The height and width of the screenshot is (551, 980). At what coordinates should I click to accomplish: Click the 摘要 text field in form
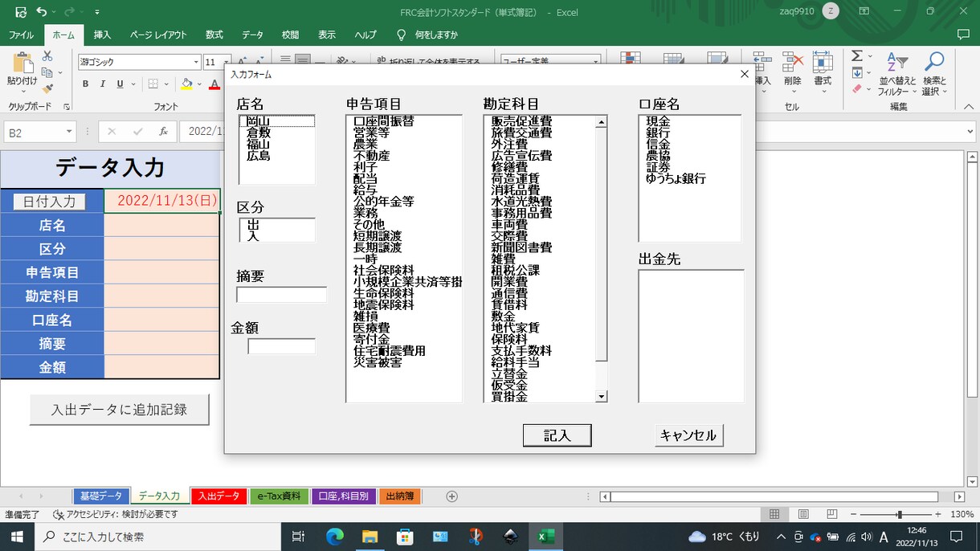281,295
